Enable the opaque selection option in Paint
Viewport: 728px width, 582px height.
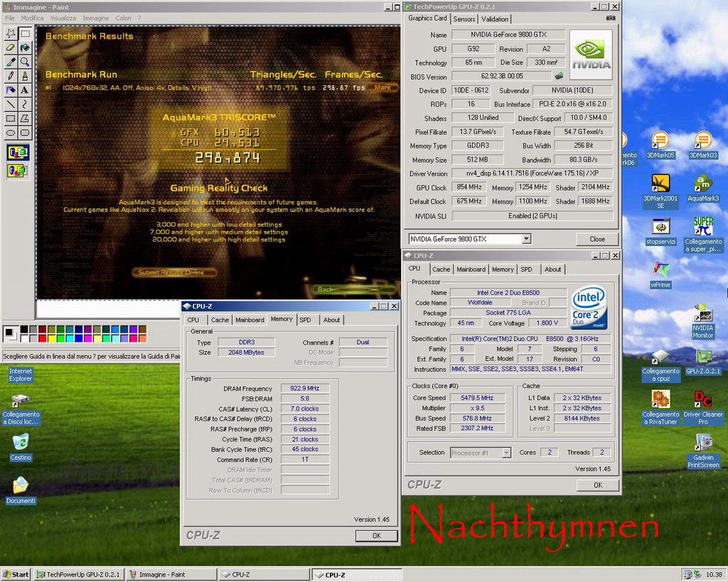click(x=18, y=152)
